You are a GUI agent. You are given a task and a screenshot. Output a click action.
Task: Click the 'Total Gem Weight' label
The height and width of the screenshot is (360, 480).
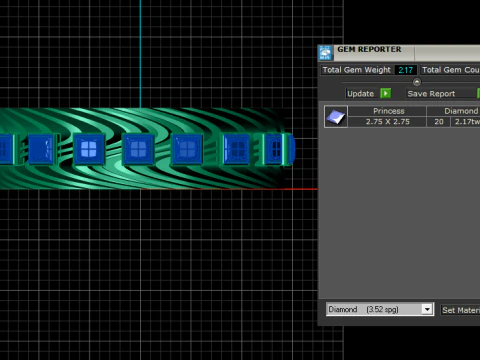click(356, 70)
